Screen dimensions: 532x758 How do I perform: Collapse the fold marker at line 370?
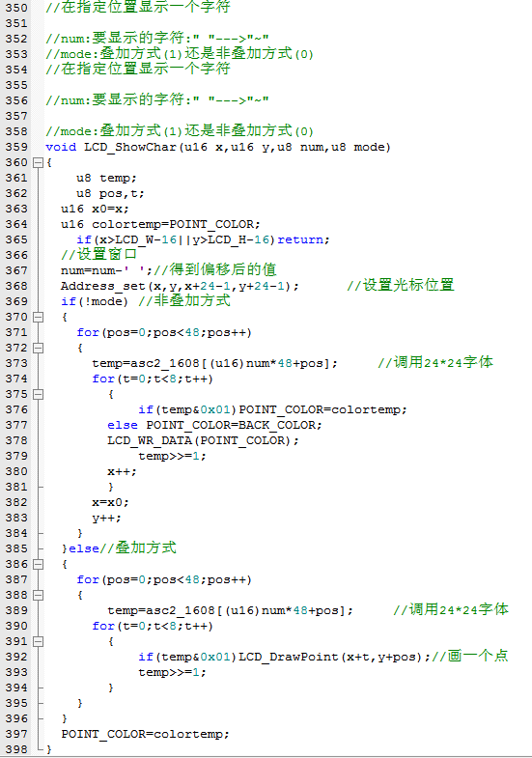(38, 318)
